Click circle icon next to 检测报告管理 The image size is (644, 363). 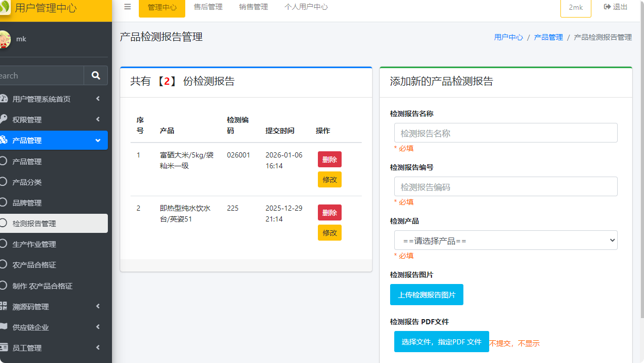4,223
